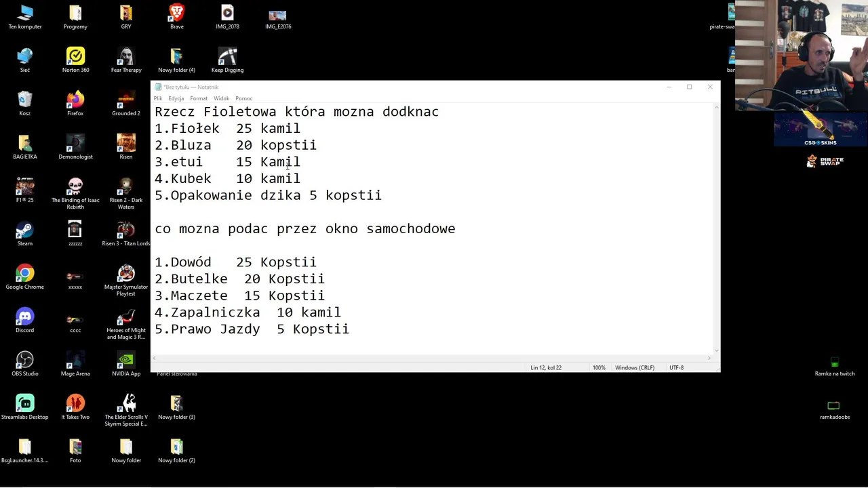Click text line '2.Bluza 20 kopstii'
This screenshot has height=488, width=868.
click(235, 145)
